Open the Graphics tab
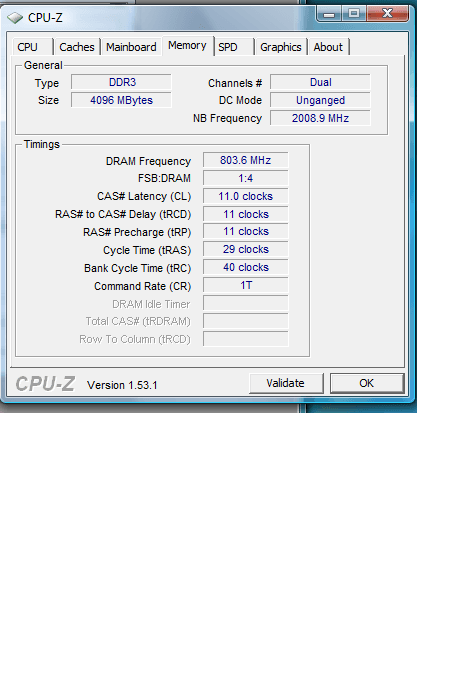The width and height of the screenshot is (461, 692). click(281, 47)
